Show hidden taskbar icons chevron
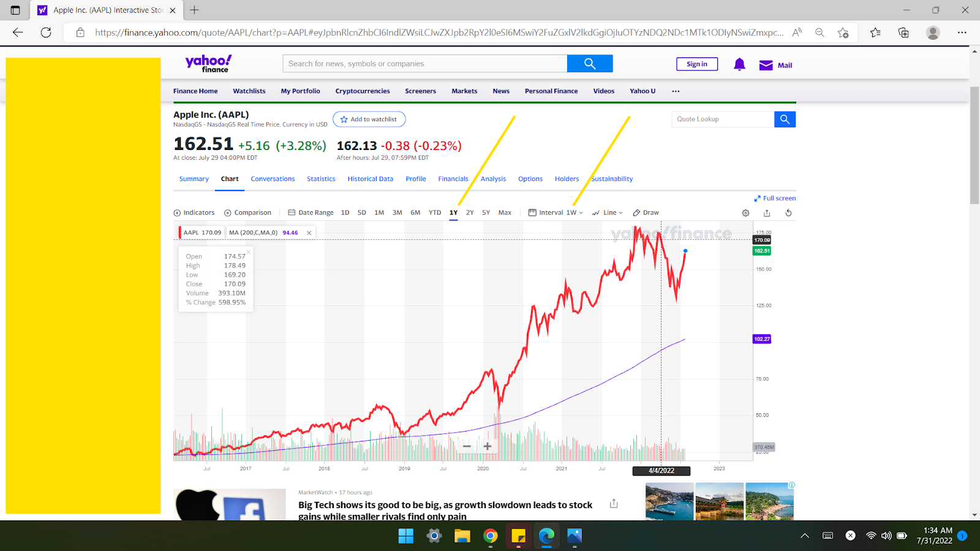This screenshot has width=980, height=551. (x=805, y=536)
